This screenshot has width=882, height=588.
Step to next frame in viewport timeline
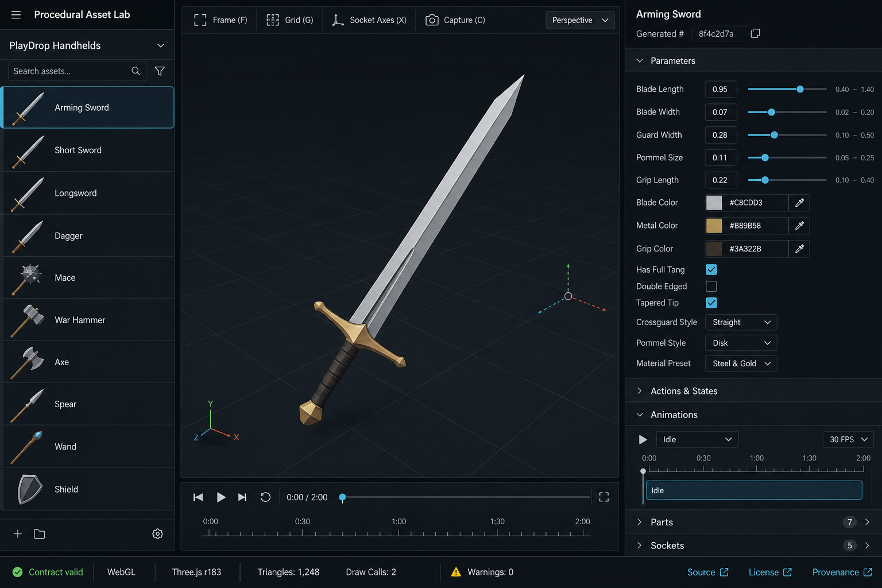coord(242,497)
